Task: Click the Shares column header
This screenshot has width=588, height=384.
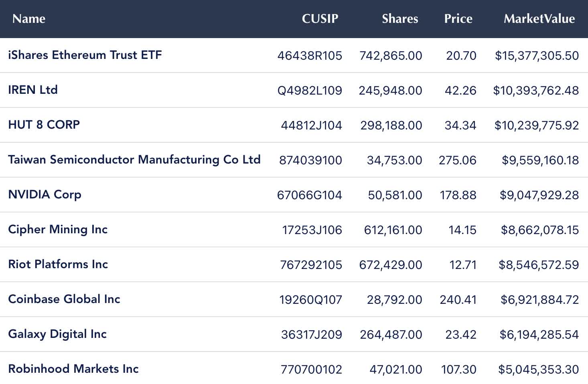Action: click(x=399, y=19)
